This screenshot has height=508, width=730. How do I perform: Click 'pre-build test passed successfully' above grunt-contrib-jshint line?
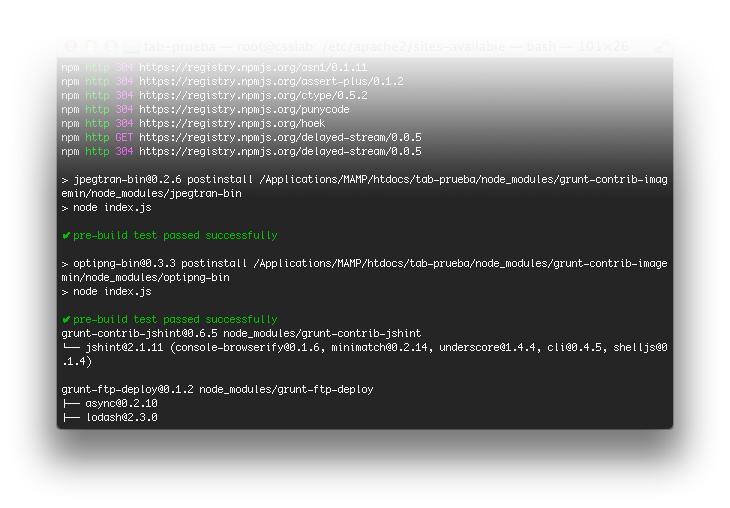175,319
